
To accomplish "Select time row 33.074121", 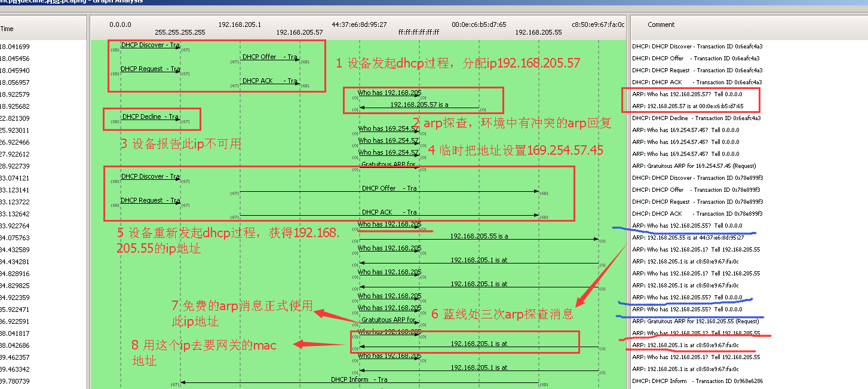I will tap(15, 178).
